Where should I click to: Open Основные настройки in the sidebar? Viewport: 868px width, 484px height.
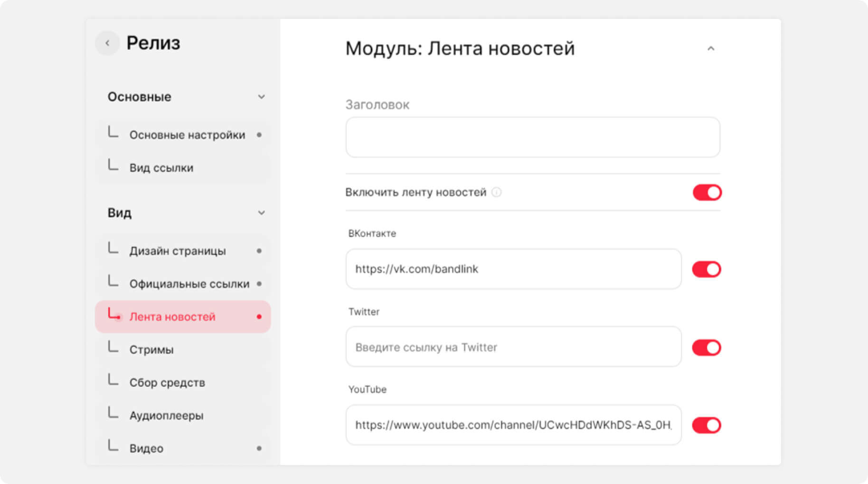click(x=187, y=135)
